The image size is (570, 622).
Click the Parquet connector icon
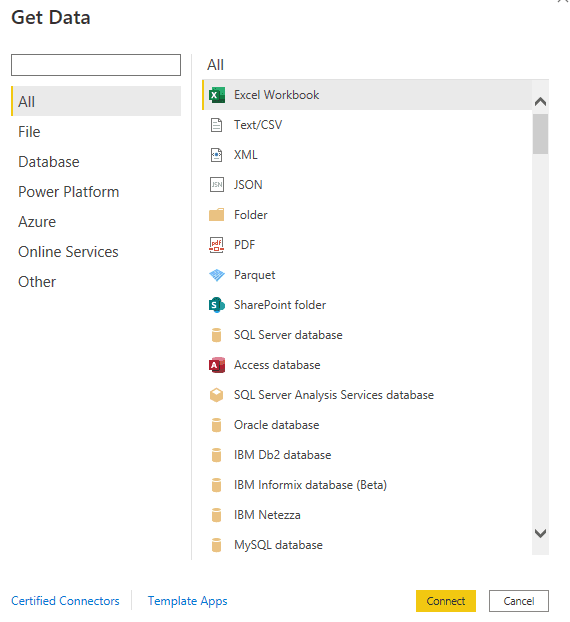click(x=217, y=275)
